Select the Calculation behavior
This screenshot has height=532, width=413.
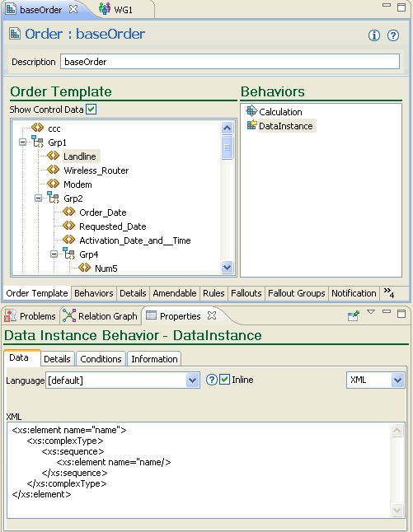[x=280, y=112]
